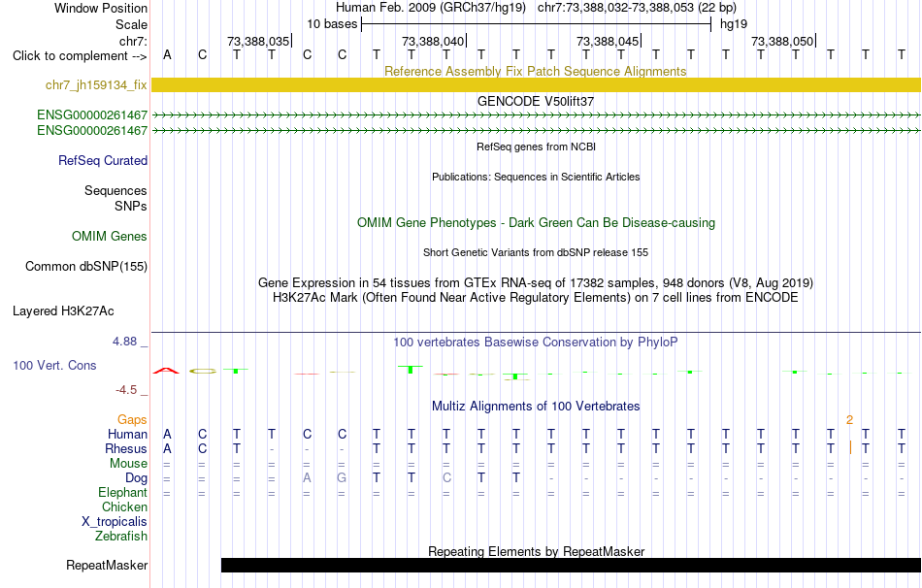Click the red A phyloP logo glyph
Image resolution: width=922 pixels, height=588 pixels.
point(166,371)
